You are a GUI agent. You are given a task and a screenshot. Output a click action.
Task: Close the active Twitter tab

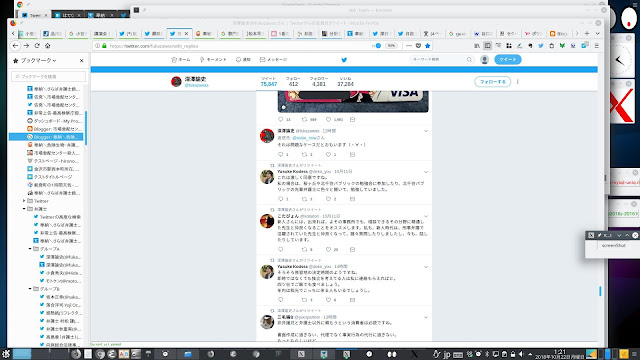click(187, 33)
